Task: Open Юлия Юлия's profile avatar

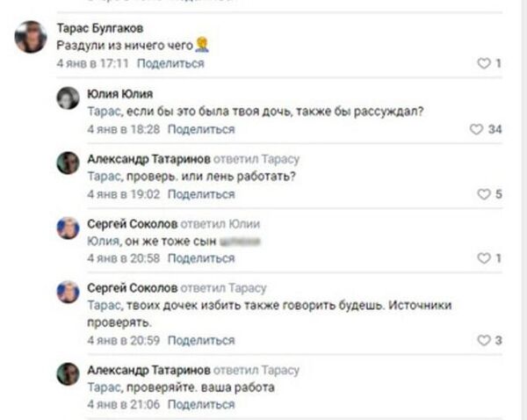Action: tap(69, 98)
